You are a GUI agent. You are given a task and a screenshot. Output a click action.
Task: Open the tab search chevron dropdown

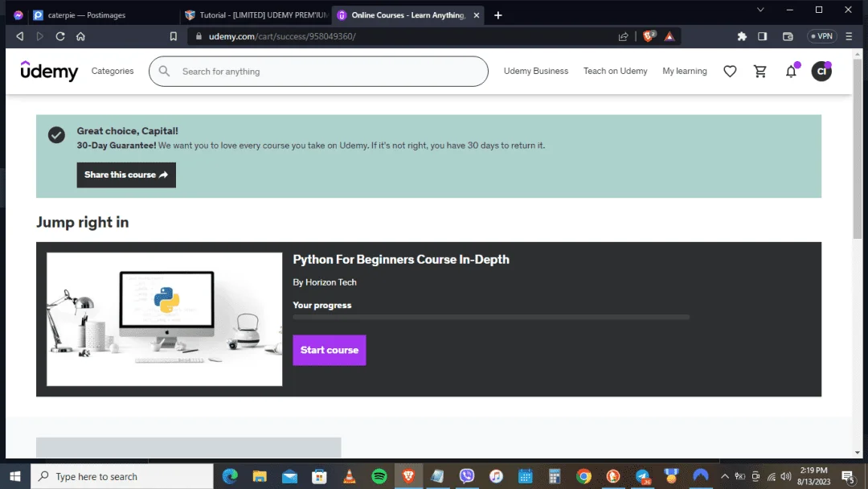(760, 10)
